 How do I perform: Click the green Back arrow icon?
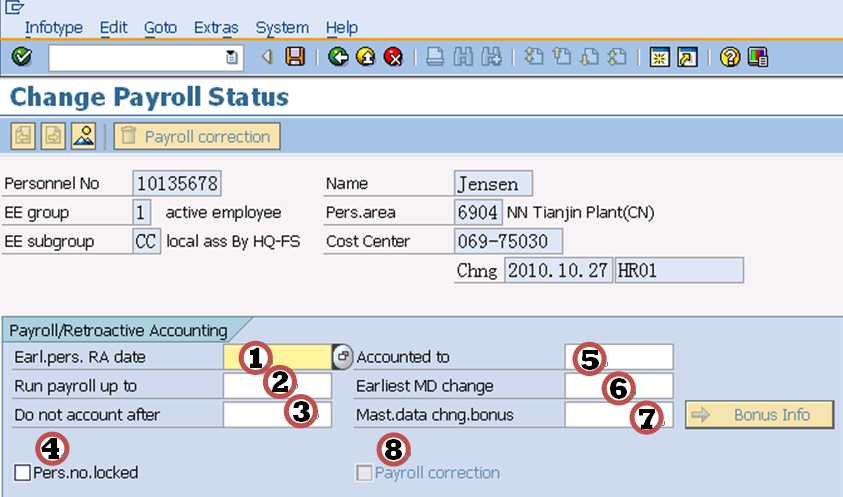[x=338, y=58]
